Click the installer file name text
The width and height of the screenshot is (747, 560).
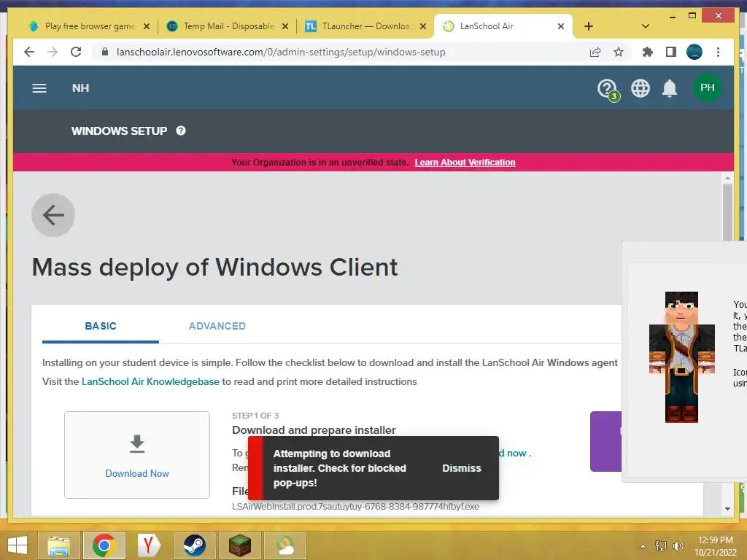click(355, 506)
